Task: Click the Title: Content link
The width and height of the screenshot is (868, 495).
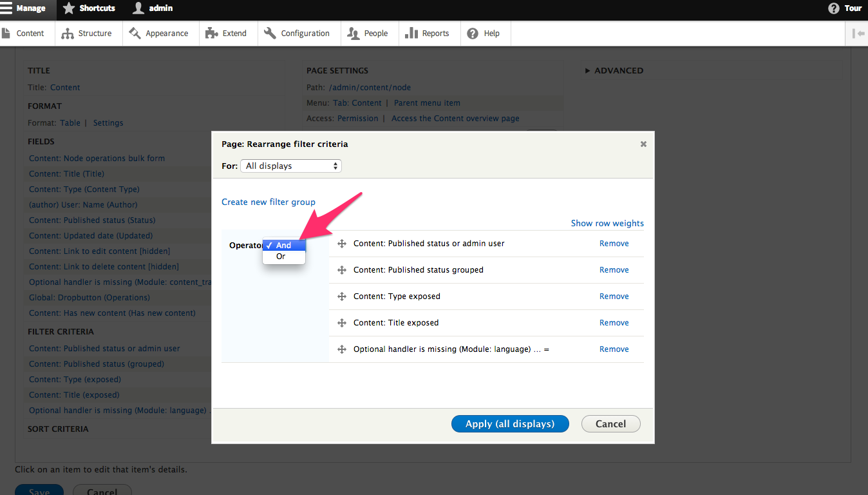Action: coord(65,88)
